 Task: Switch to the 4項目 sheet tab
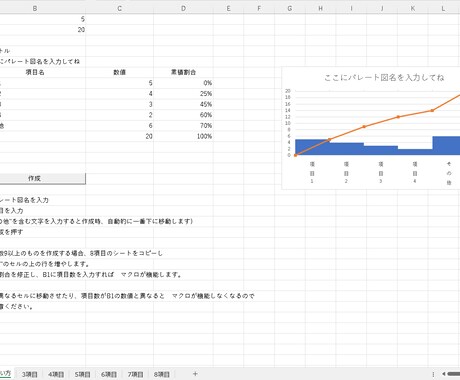pos(56,374)
